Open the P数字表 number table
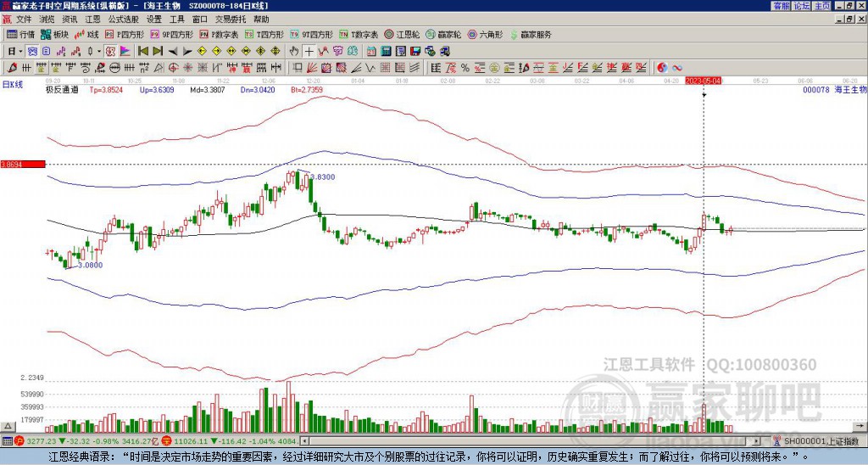868x465 pixels. pos(219,34)
